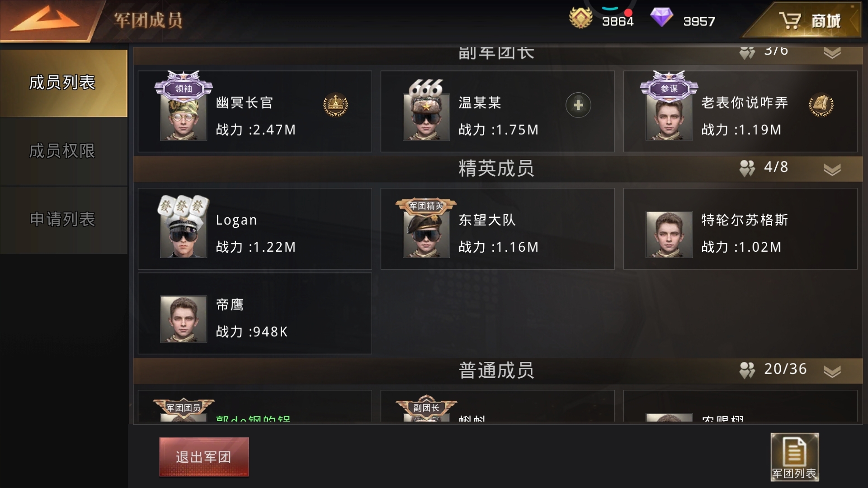
Task: Tap the gold medal currency icon
Action: 580,18
